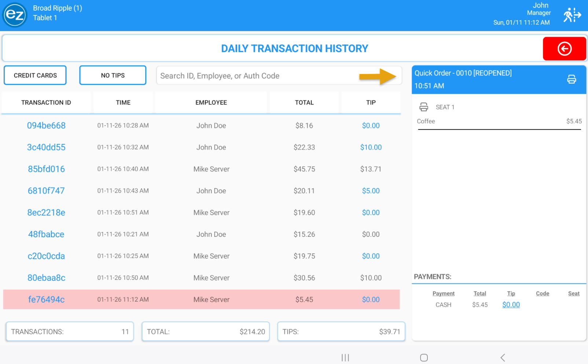Click the Coffee item line

(499, 121)
